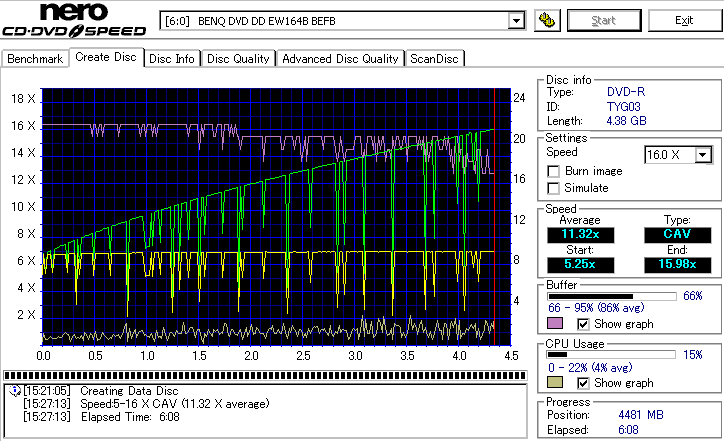Go to the Disc Quality tab
This screenshot has width=724, height=441.
(x=239, y=59)
